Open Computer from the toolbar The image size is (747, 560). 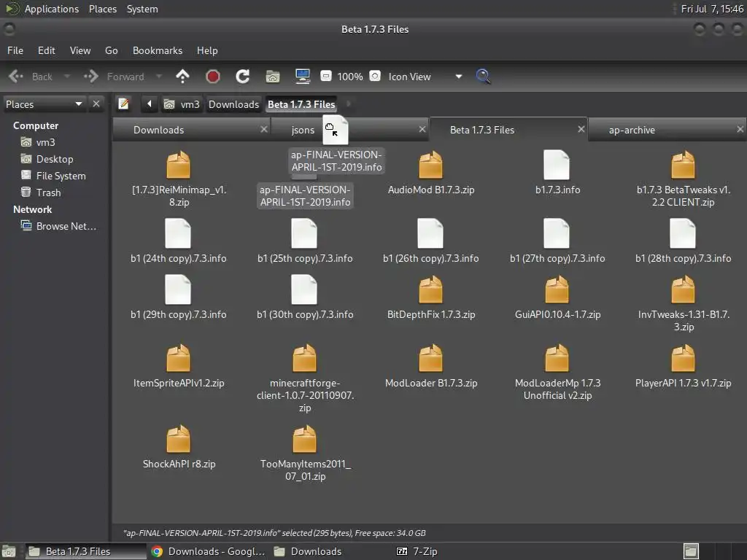303,76
